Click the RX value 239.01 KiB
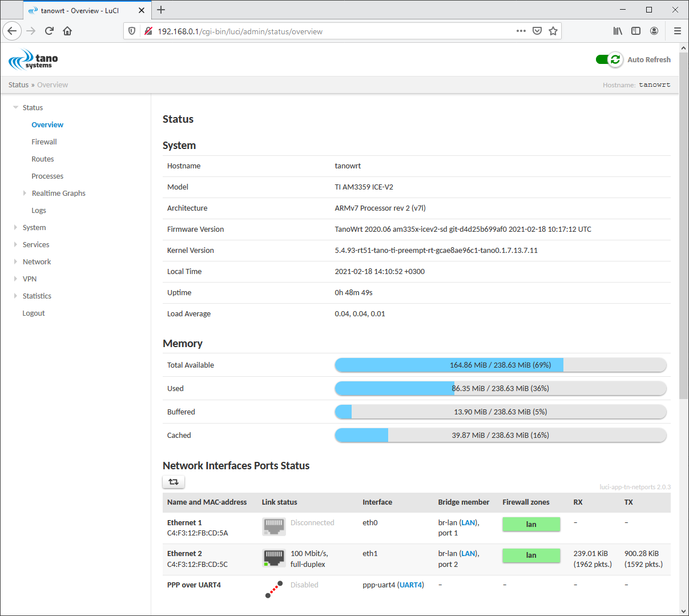Viewport: 689px width, 616px height. [591, 553]
